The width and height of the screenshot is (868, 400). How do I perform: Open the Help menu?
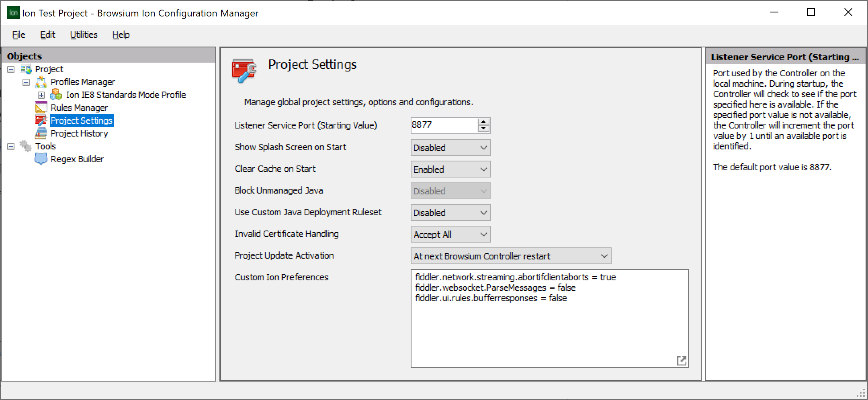coord(121,35)
